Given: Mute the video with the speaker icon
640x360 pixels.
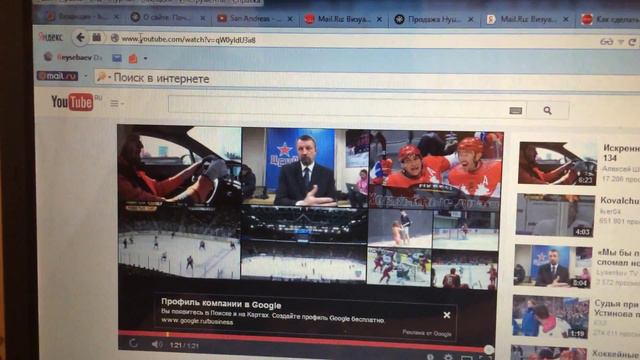Looking at the screenshot, I should [157, 344].
